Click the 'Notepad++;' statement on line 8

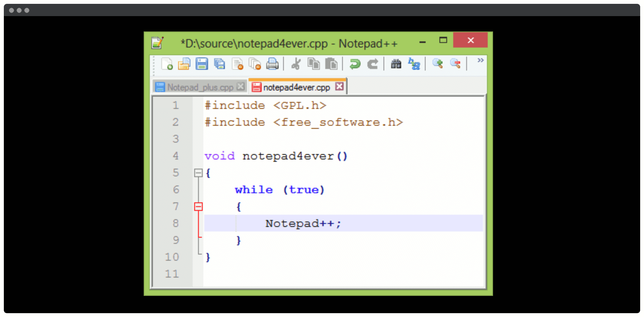click(x=303, y=223)
